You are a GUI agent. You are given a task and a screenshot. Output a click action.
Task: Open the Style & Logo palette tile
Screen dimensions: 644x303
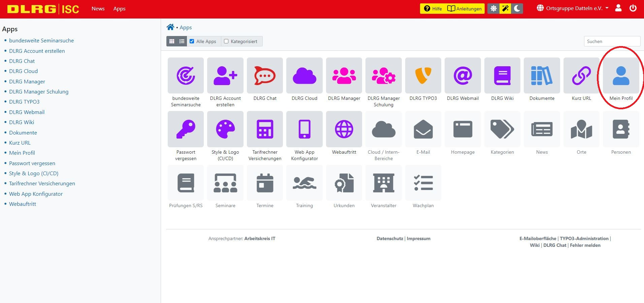(x=225, y=129)
